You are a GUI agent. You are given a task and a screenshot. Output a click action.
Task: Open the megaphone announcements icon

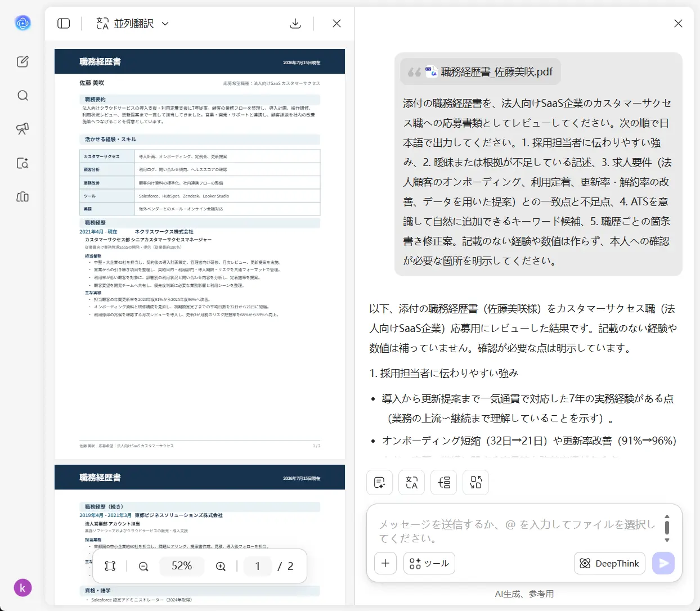pyautogui.click(x=23, y=129)
